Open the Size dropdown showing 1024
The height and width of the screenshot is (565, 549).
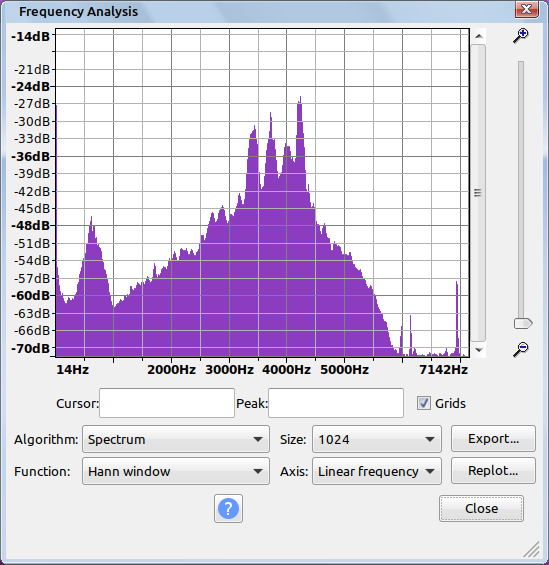tap(377, 439)
